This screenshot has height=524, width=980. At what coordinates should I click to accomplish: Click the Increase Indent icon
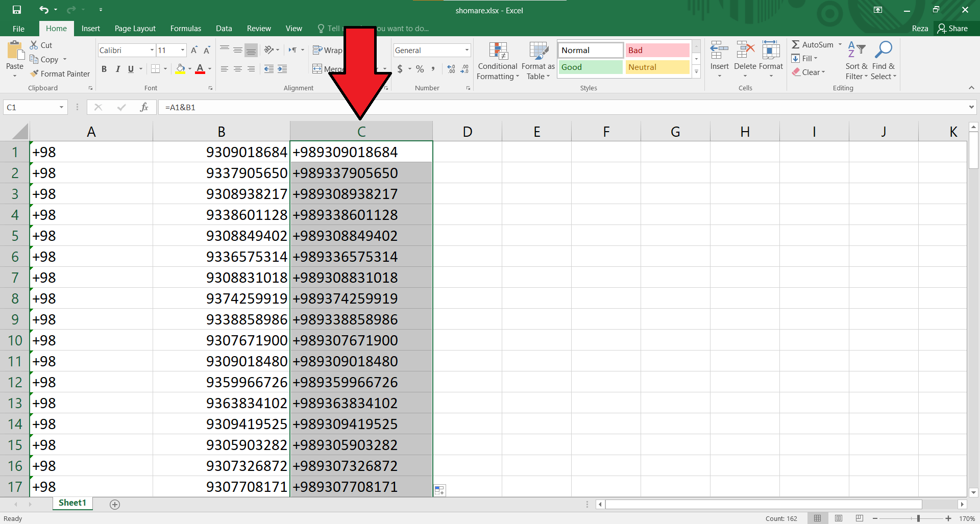(x=282, y=69)
